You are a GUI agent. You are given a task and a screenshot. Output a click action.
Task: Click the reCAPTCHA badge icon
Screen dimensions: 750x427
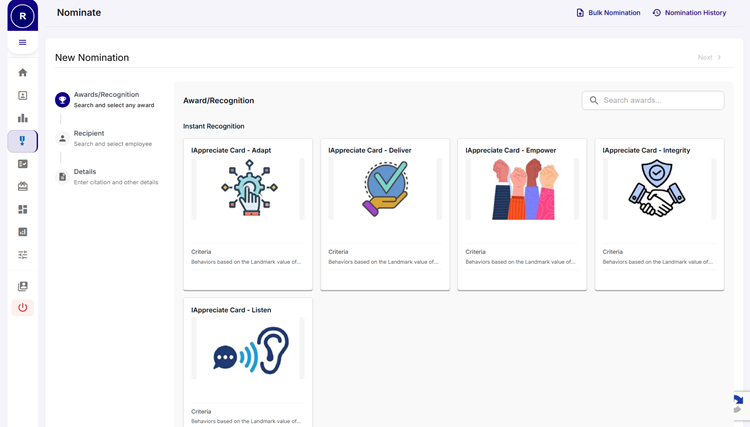740,405
